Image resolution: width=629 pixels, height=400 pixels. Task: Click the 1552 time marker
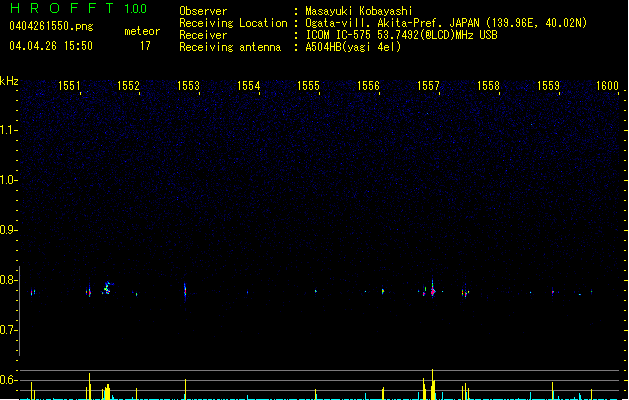pos(128,86)
